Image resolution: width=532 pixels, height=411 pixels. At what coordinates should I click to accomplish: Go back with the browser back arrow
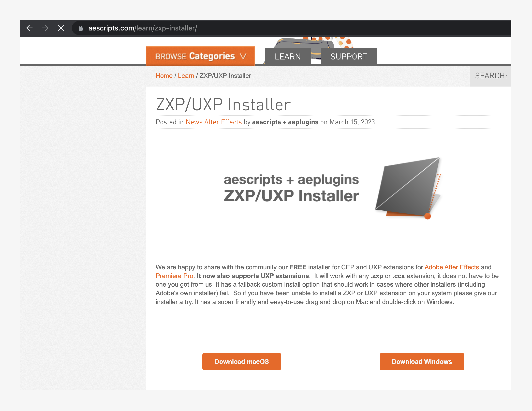pyautogui.click(x=30, y=28)
